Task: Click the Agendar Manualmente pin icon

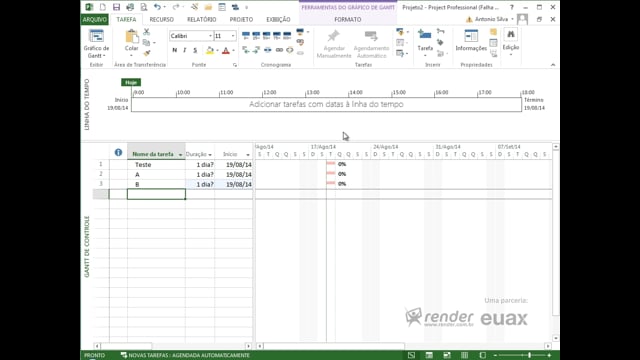Action: coord(333,36)
